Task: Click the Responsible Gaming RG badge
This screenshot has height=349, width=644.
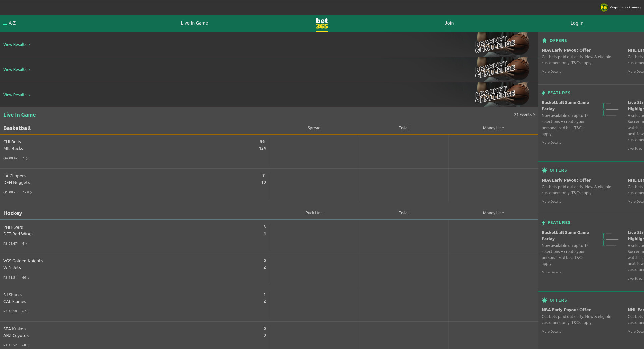Action: tap(604, 7)
